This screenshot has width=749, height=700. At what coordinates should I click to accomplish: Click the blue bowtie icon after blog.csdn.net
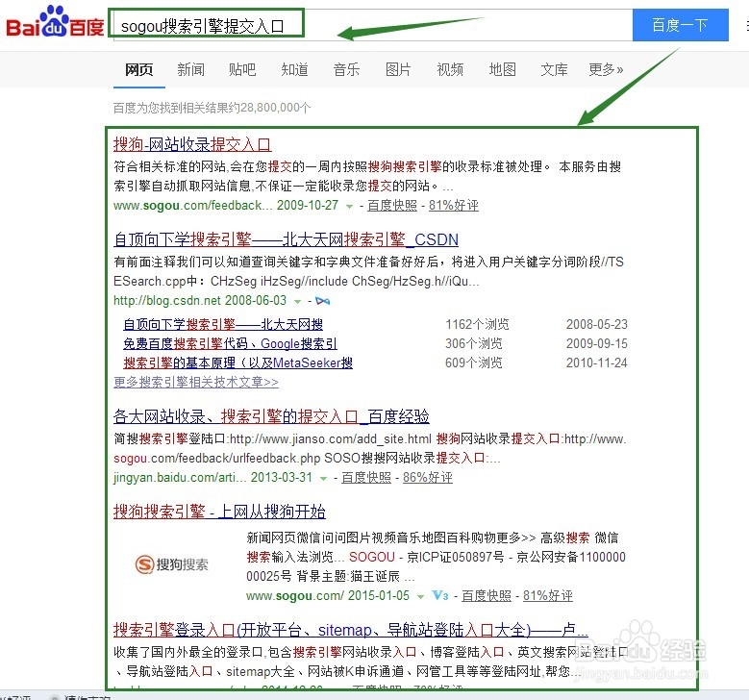(x=323, y=301)
